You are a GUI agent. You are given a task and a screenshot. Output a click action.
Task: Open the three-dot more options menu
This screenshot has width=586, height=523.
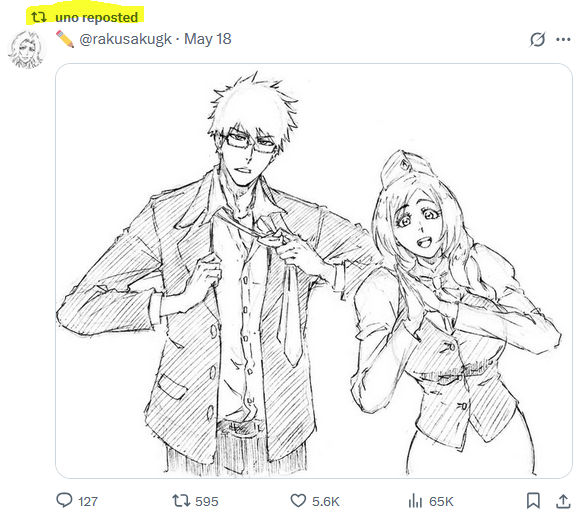(x=563, y=39)
